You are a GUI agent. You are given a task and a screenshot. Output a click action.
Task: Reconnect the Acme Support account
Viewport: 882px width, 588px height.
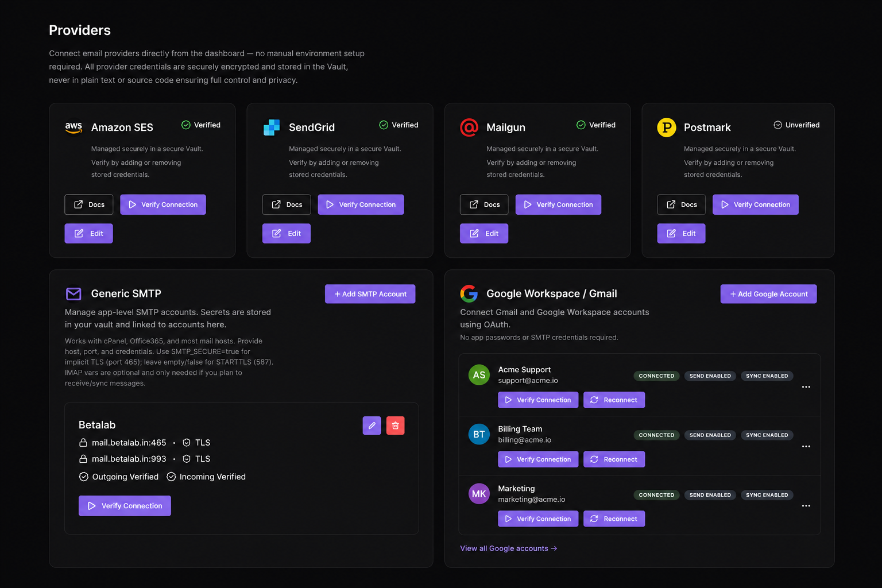(614, 400)
